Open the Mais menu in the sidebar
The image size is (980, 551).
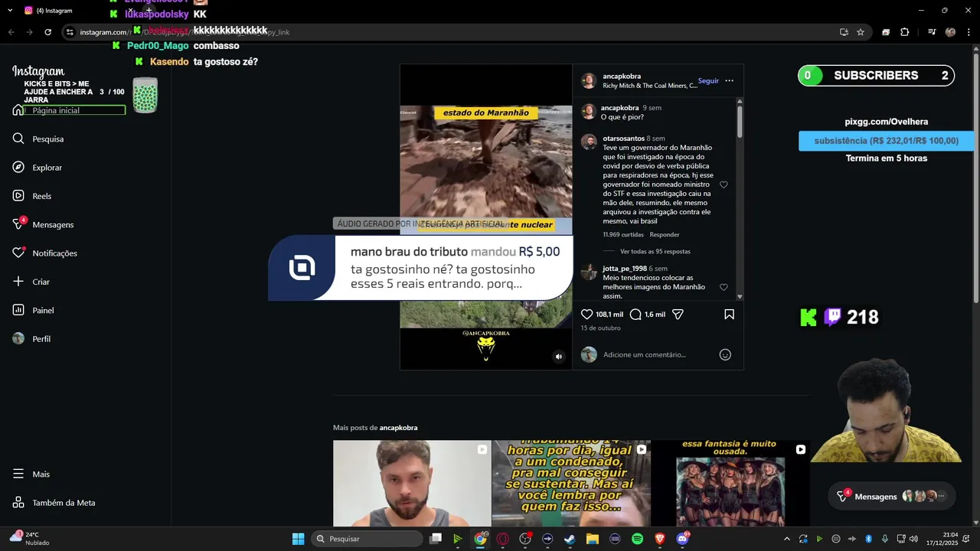pyautogui.click(x=32, y=474)
